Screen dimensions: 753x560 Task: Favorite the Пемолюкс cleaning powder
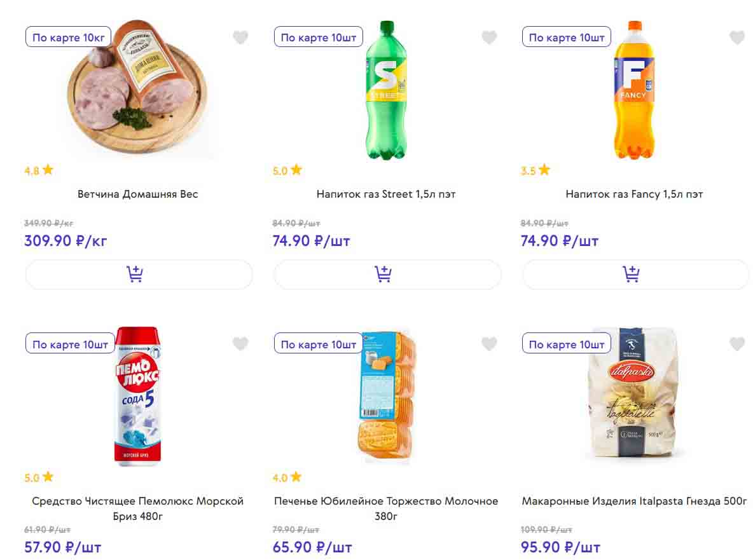click(240, 344)
